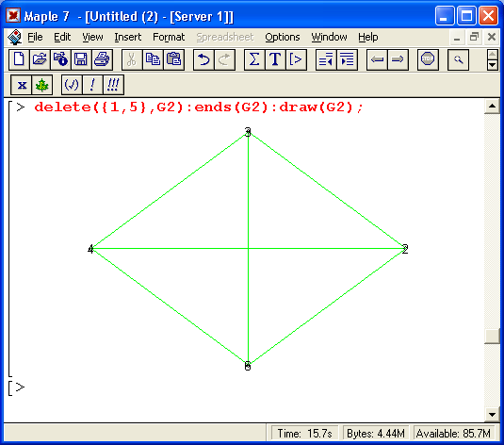
Task: Print the worksheet using the printer icon
Action: [102, 59]
